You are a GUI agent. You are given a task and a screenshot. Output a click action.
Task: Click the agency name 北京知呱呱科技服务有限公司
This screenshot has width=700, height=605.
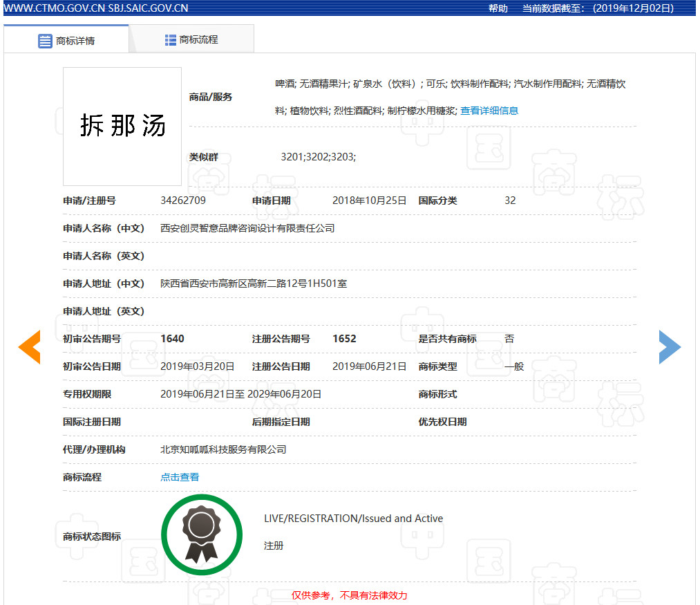click(x=223, y=449)
